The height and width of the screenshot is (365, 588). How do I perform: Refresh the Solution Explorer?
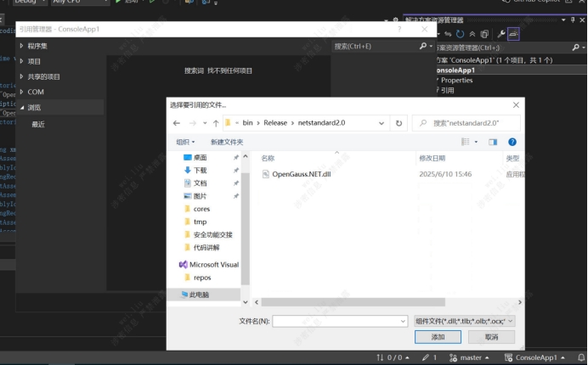coord(460,34)
